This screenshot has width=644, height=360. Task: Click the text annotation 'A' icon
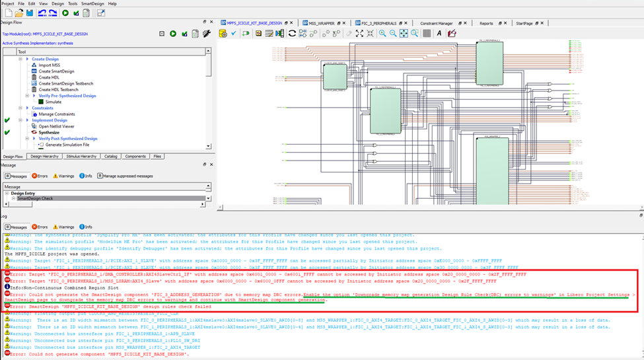click(x=439, y=33)
